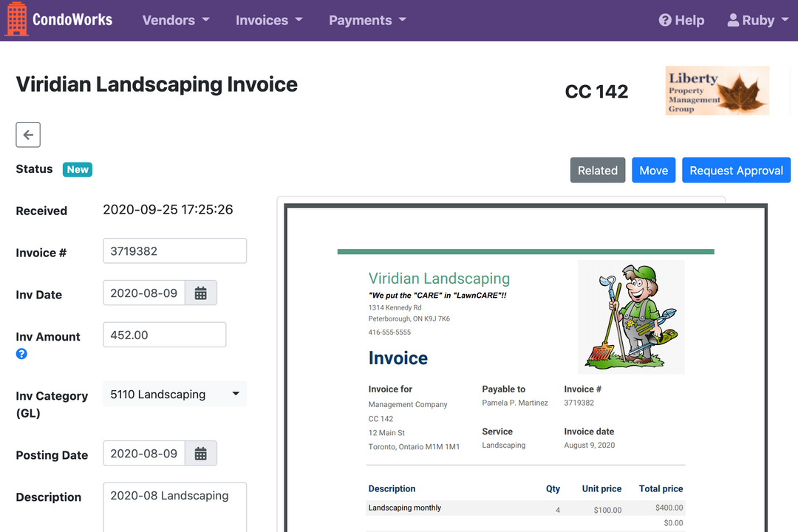Open Help from the top navigation
Viewport: 798px width, 532px height.
681,20
